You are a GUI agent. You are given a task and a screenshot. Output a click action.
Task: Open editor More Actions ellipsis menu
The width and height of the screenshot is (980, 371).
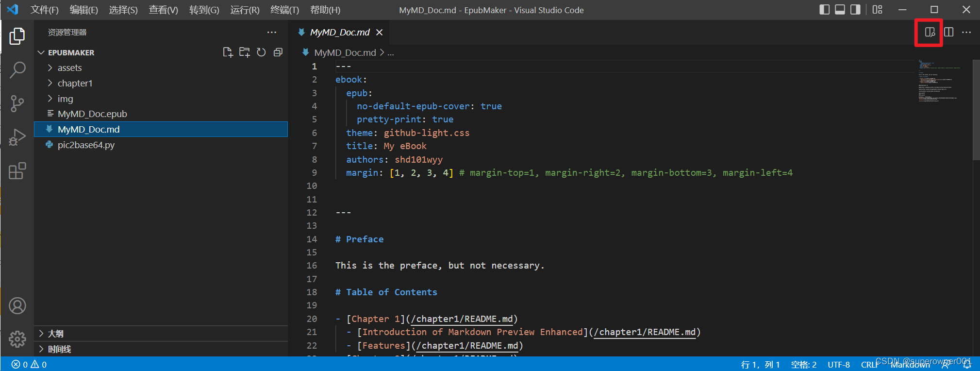pyautogui.click(x=966, y=33)
